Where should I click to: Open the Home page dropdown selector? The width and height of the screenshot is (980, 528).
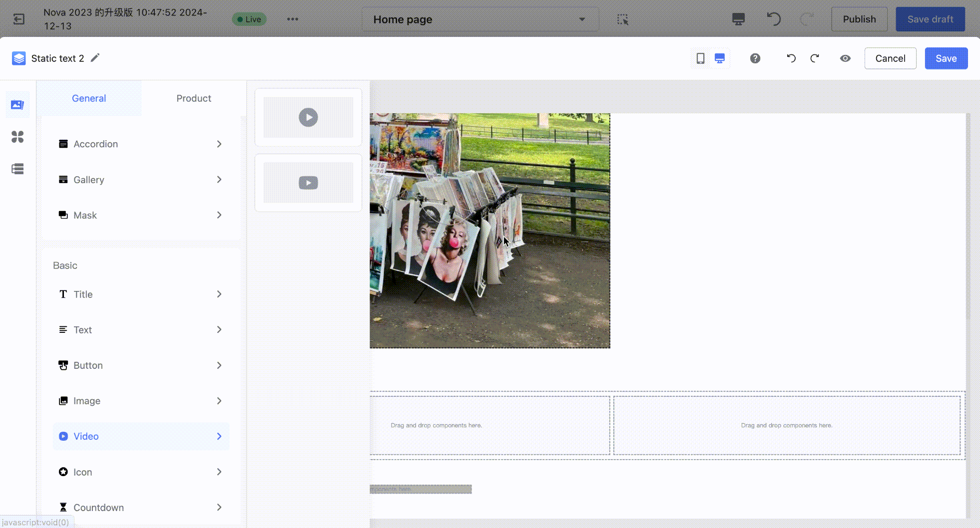click(x=480, y=19)
